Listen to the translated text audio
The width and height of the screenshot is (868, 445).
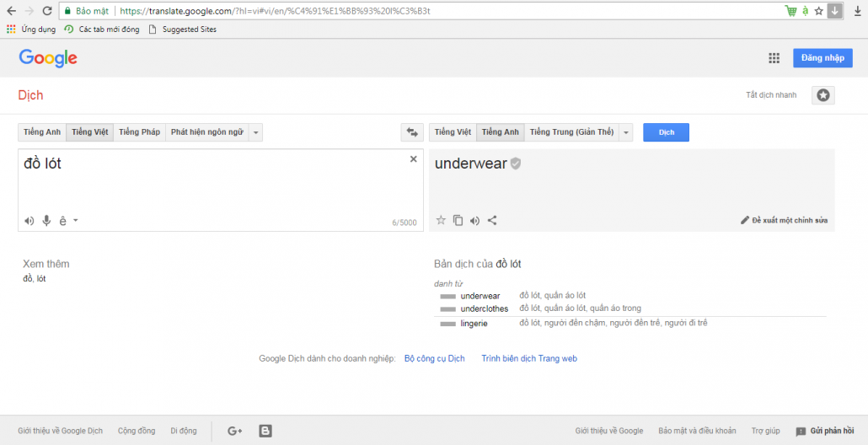pos(474,221)
